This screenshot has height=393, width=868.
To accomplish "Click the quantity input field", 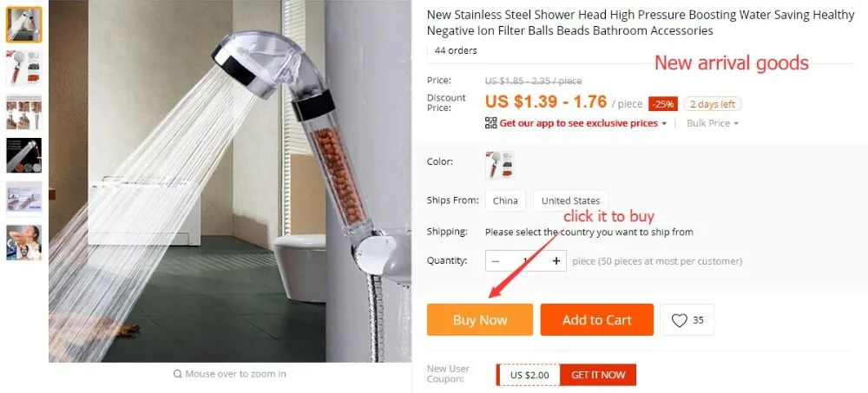I will click(526, 261).
